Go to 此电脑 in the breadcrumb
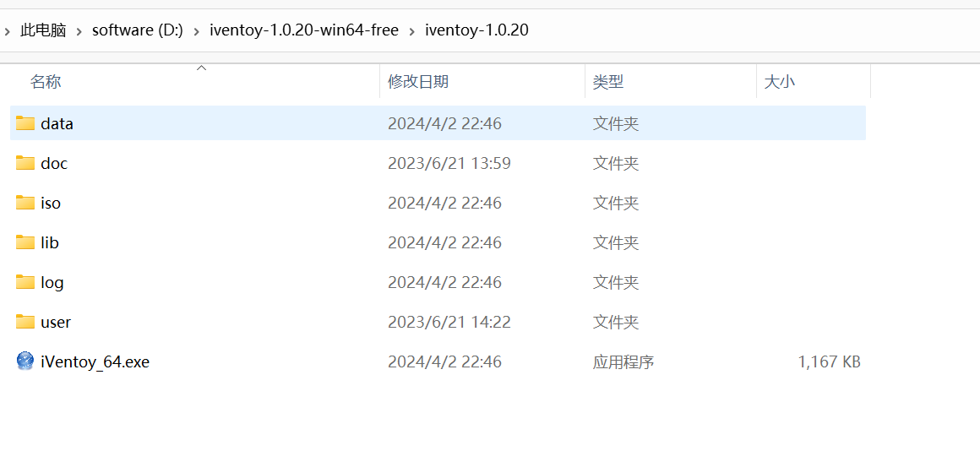980x451 pixels. pos(43,30)
